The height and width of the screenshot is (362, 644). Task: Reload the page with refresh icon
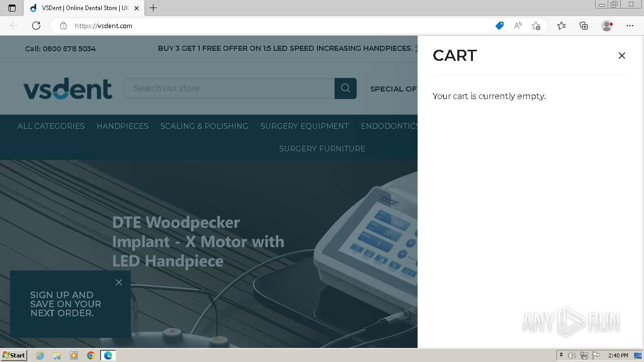pos(36,26)
